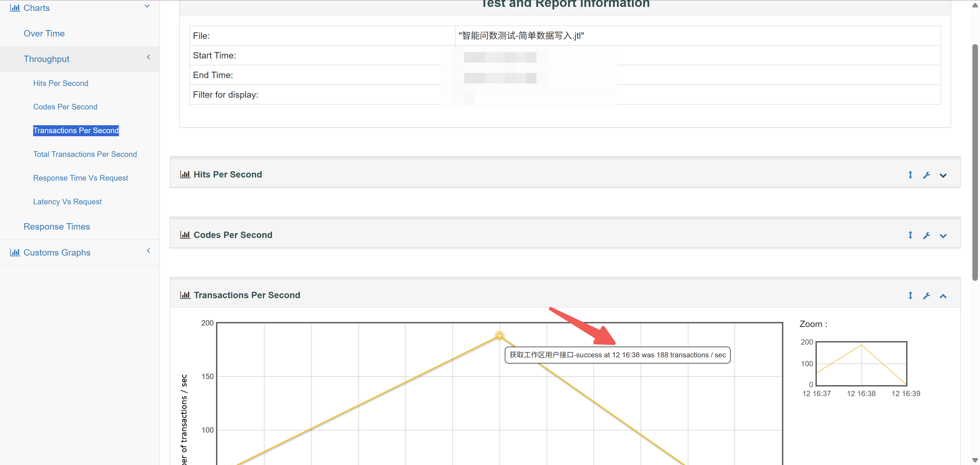Image resolution: width=980 pixels, height=465 pixels.
Task: Click the '12 16:38' zoom axis label
Action: [861, 394]
